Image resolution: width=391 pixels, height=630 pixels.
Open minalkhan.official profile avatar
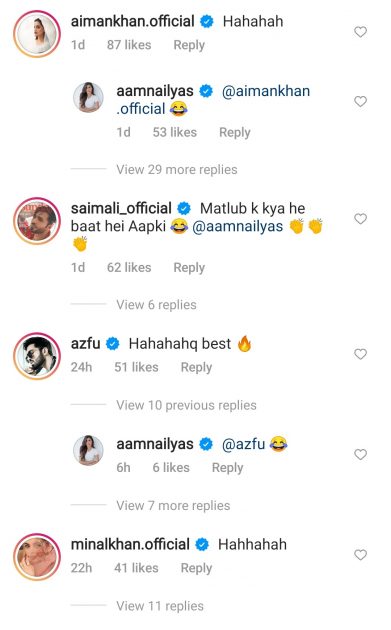pos(37,557)
